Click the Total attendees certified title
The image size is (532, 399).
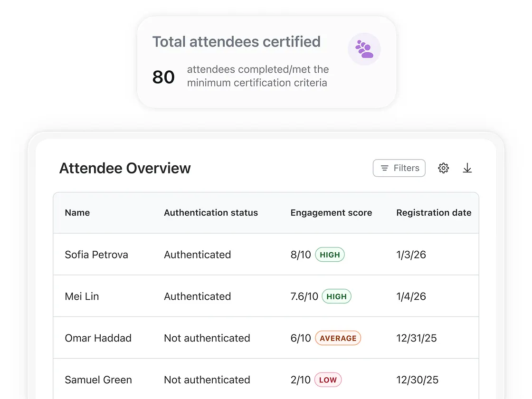tap(236, 42)
